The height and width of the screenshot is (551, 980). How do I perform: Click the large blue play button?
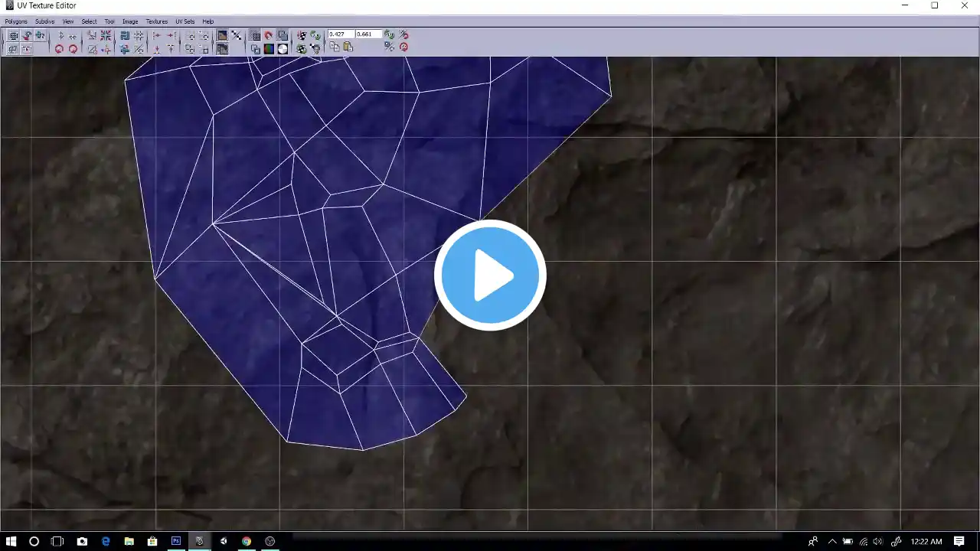[x=490, y=275]
